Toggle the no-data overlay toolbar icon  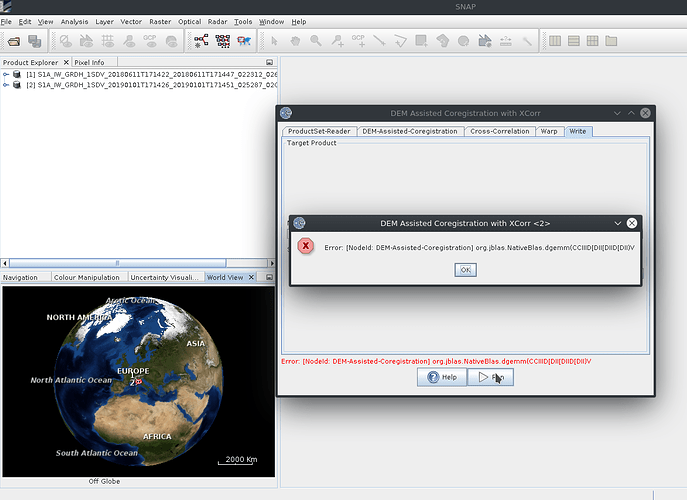click(x=66, y=41)
